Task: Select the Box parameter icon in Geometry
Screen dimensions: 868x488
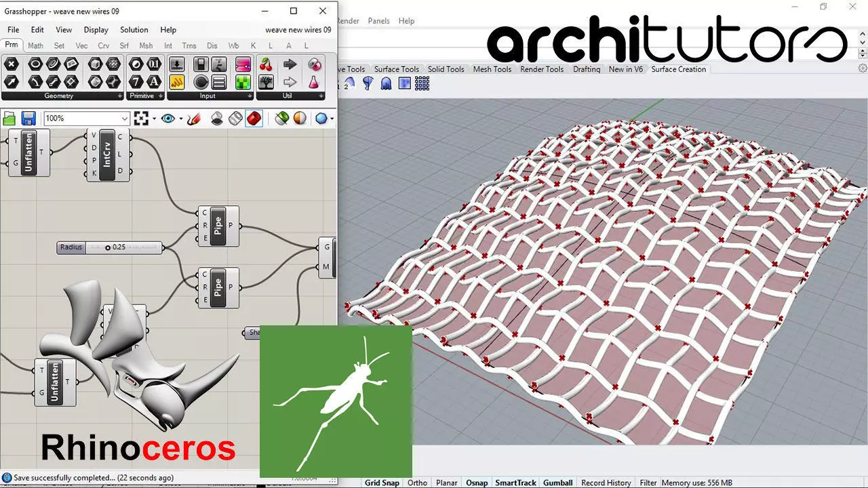Action: coord(96,64)
